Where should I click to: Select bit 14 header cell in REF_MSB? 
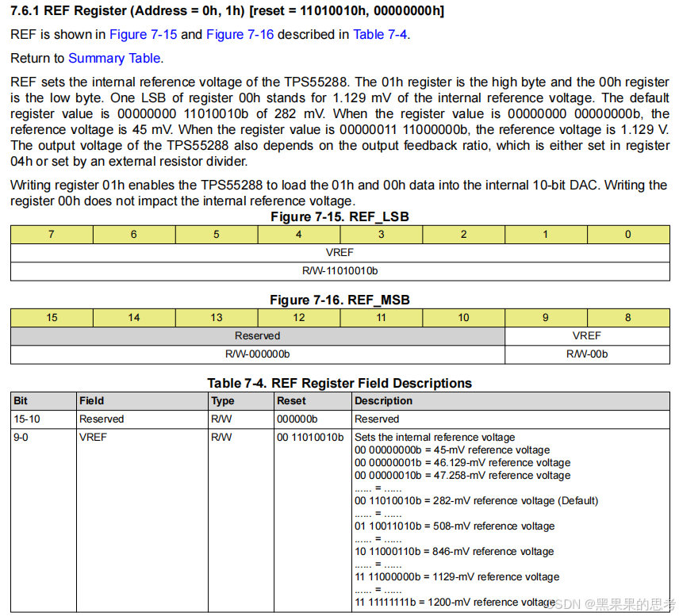[134, 318]
